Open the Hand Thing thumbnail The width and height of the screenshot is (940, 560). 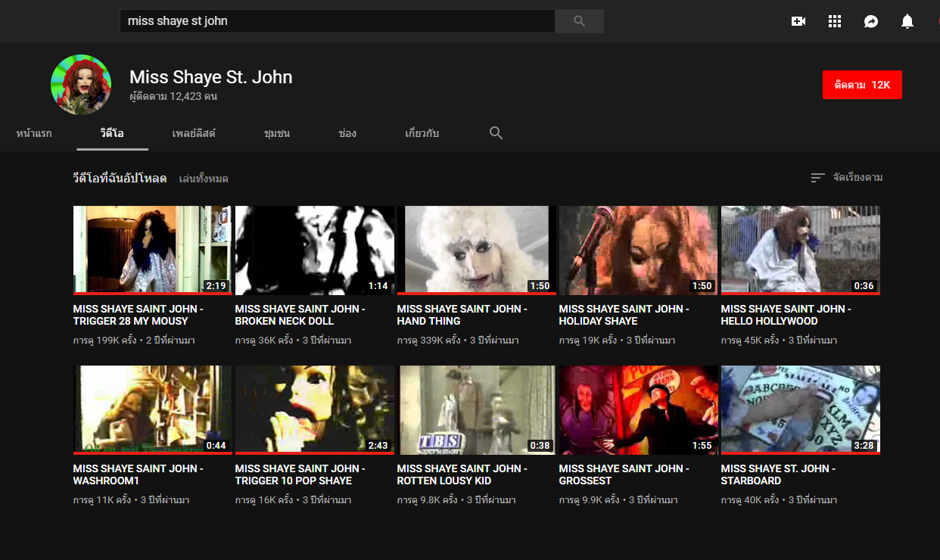coord(477,250)
